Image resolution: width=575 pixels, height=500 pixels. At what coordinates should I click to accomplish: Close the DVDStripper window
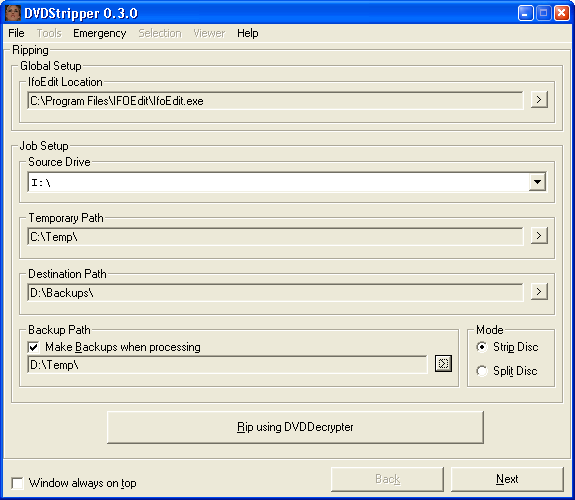tap(561, 13)
